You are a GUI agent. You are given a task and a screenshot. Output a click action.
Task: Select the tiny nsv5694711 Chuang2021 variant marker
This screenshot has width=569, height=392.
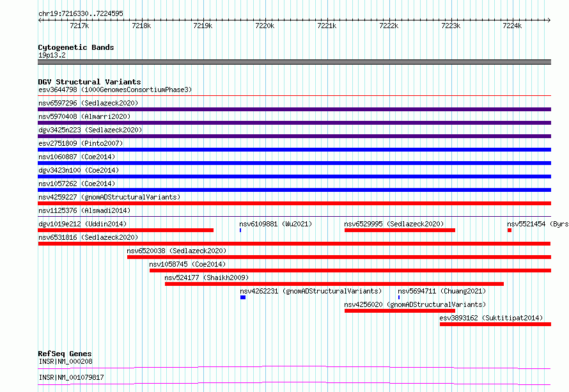[399, 297]
